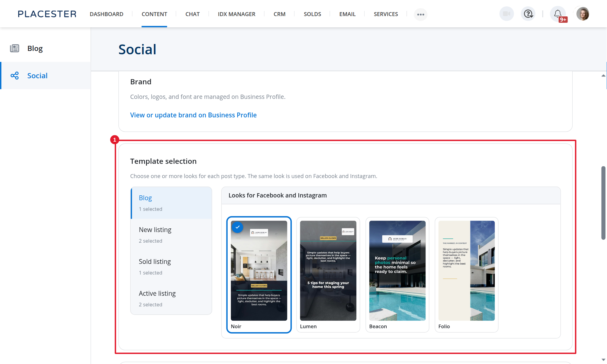Click the video camera icon
The height and width of the screenshot is (364, 607).
click(507, 14)
